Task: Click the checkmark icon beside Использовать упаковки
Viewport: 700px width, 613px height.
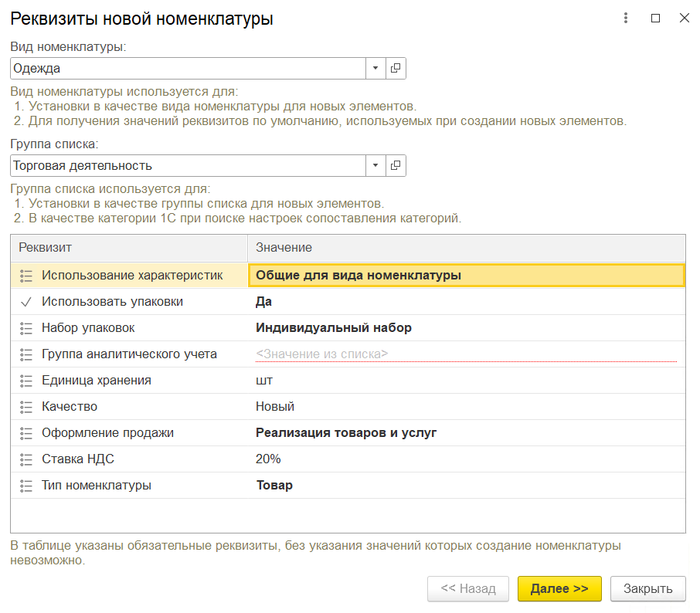Action: tap(26, 302)
